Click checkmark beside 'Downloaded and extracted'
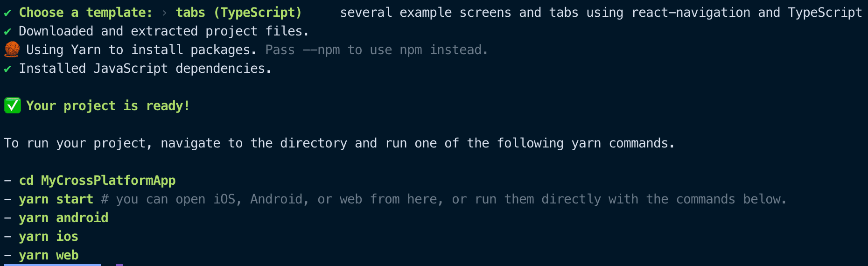Screen dimensions: 868x266 (x=7, y=32)
